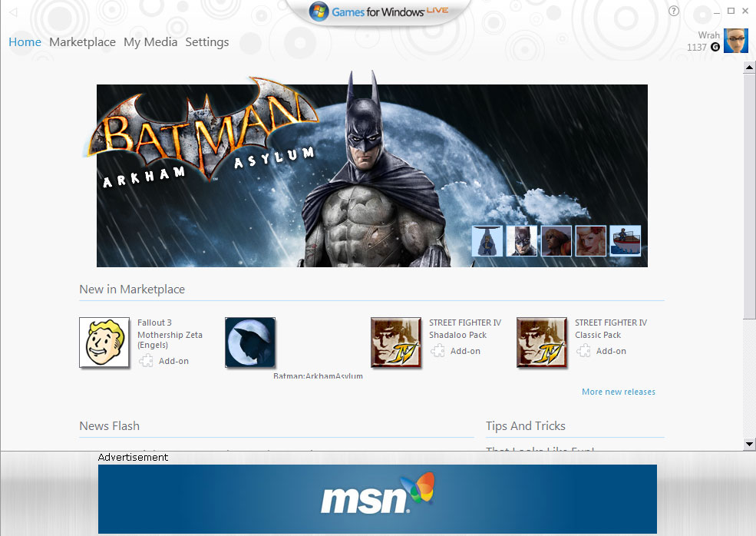Viewport: 756px width, 536px height.
Task: Click the 'Add-on' label under Shadaloo Pack
Action: point(465,351)
